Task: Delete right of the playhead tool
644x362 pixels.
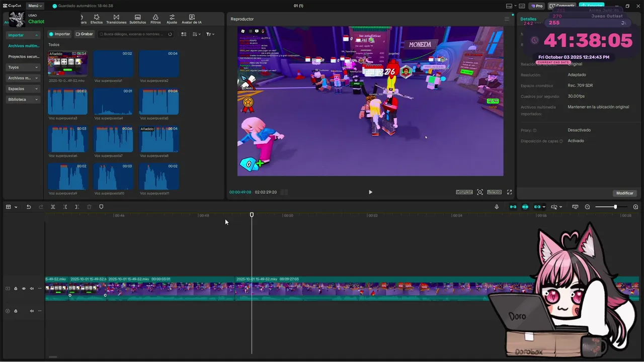Action: [77, 207]
